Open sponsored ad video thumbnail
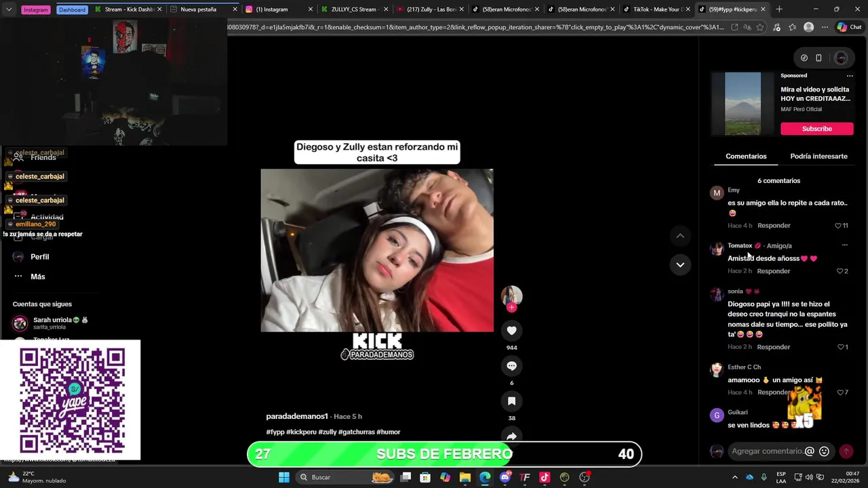 coord(743,104)
